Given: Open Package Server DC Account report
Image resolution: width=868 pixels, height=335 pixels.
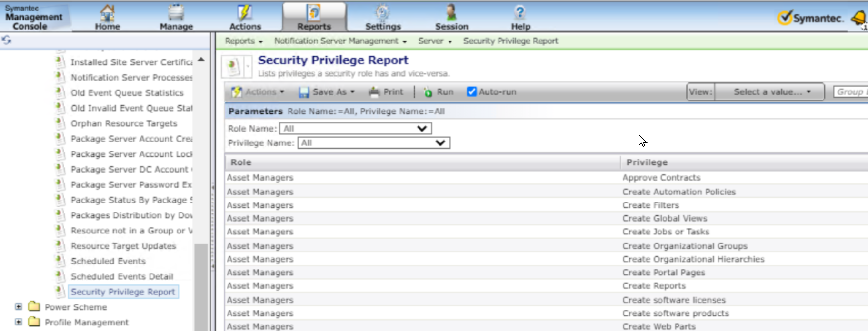Looking at the screenshot, I should click(131, 169).
